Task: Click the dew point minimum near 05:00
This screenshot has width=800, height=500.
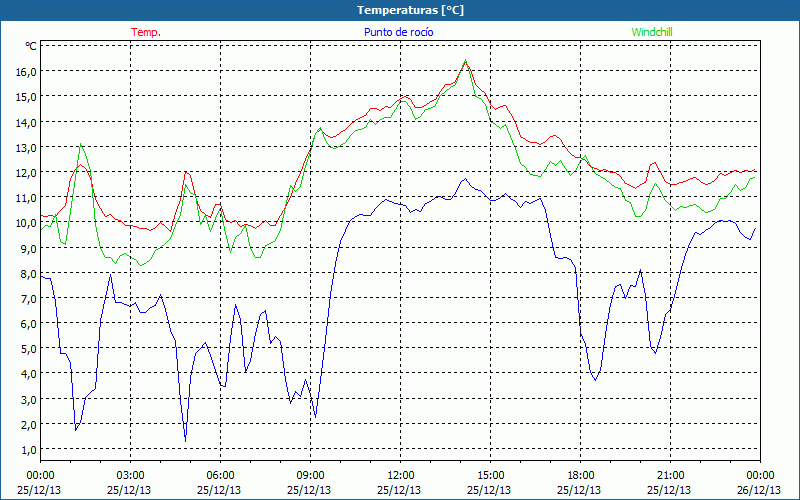Action: (185, 441)
